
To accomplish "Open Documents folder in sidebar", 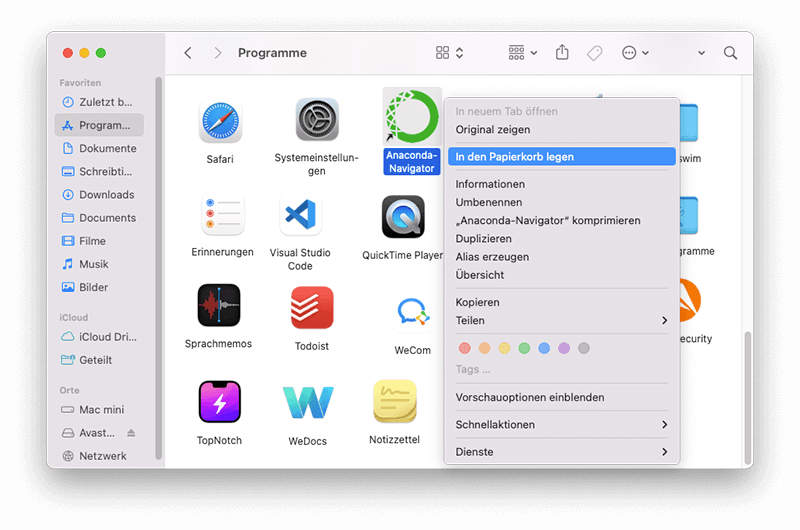I will pos(99,218).
